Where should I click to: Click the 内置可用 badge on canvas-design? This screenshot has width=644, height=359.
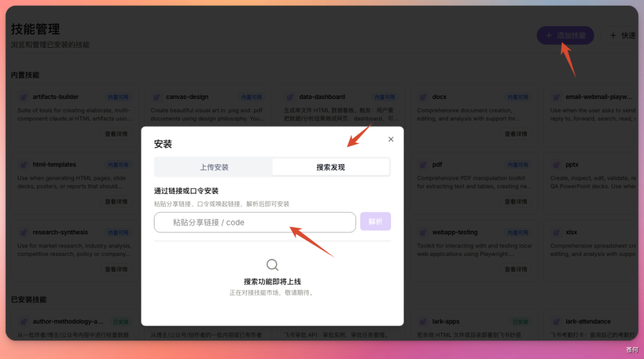(251, 97)
